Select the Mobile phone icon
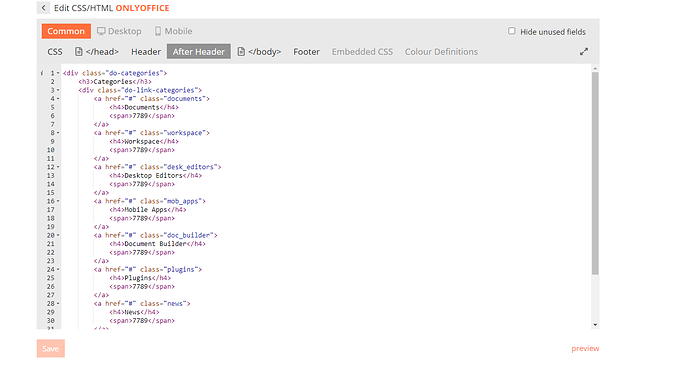Screen dimensions: 689x365 pyautogui.click(x=158, y=31)
